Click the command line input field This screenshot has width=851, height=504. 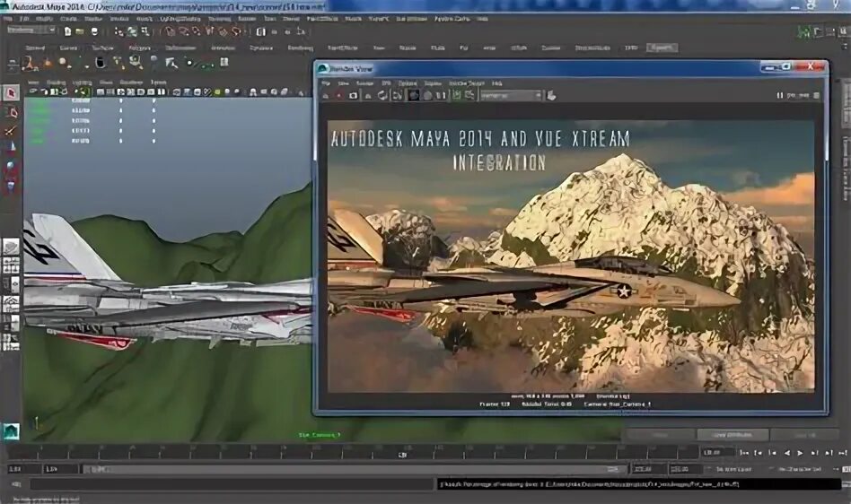(232, 484)
